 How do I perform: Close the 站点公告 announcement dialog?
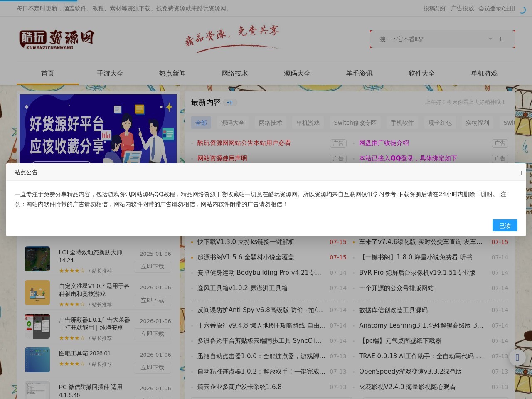click(x=520, y=173)
